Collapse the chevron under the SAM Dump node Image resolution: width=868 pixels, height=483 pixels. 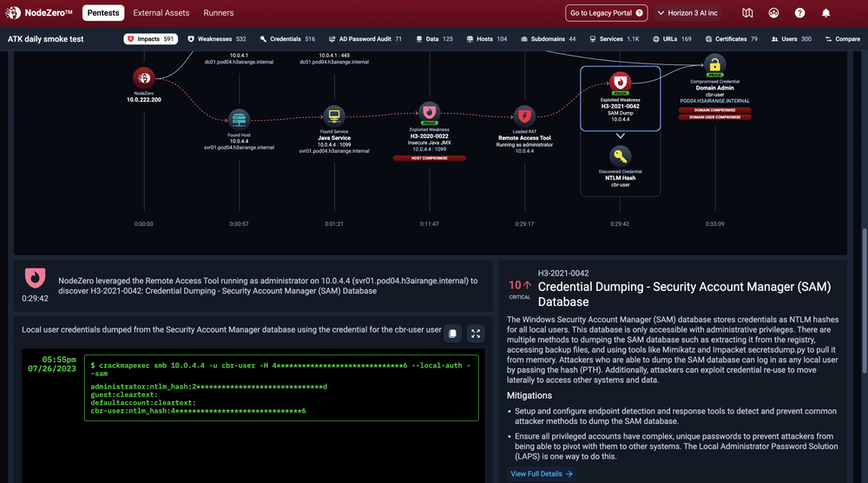pos(620,136)
